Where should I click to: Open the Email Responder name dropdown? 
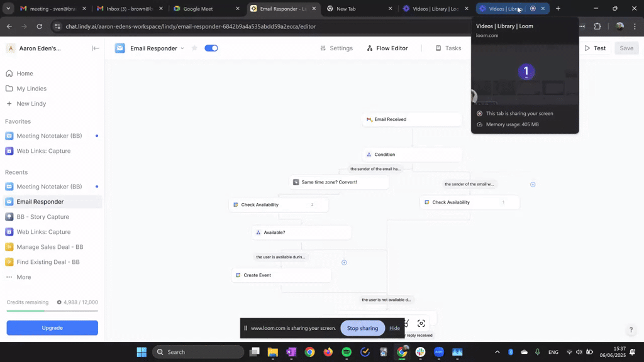tap(182, 48)
